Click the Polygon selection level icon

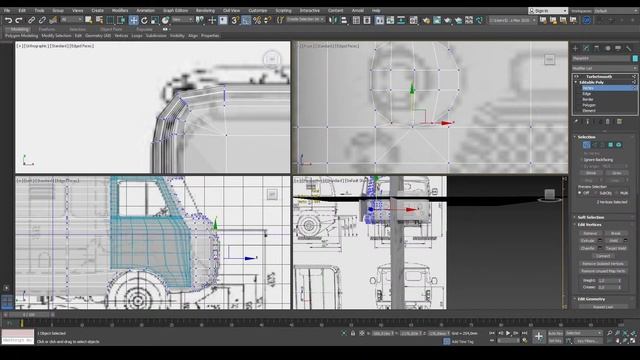pos(611,145)
